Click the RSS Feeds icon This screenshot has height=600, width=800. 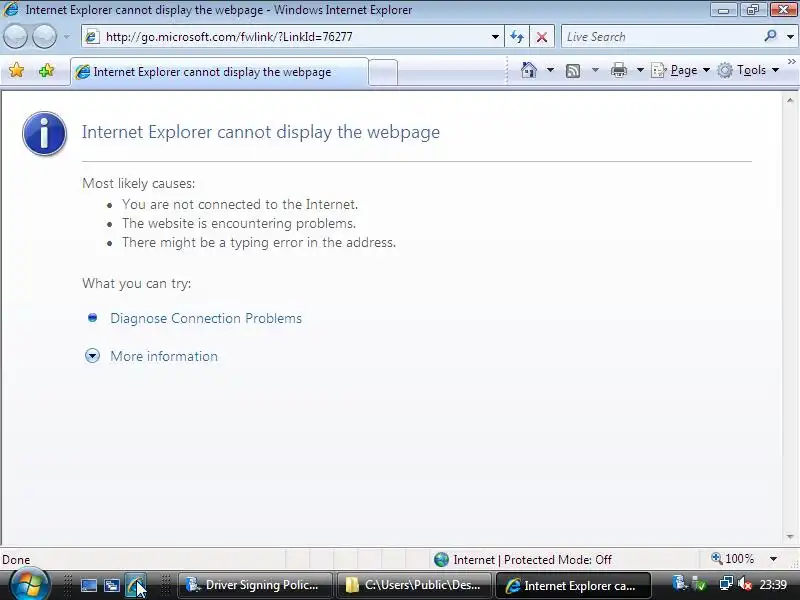[573, 70]
